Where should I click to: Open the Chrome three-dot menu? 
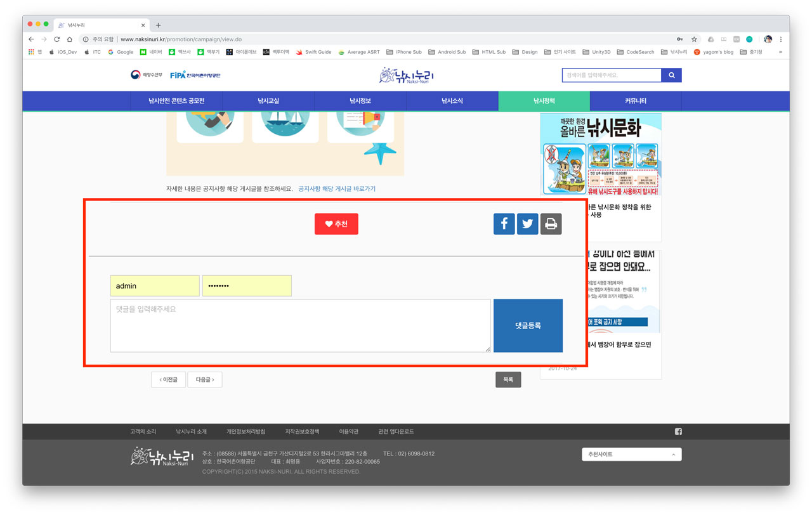[x=781, y=39]
